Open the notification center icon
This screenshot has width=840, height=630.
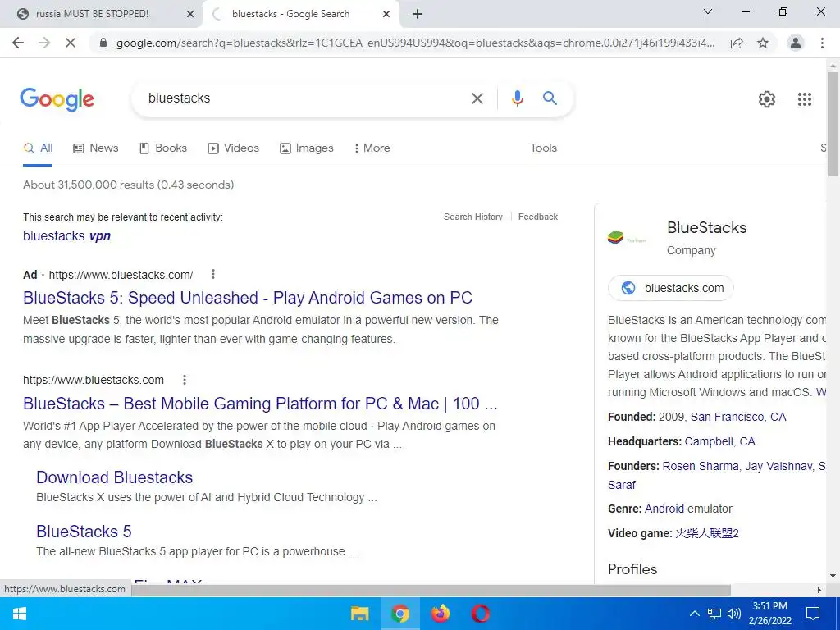pos(813,614)
